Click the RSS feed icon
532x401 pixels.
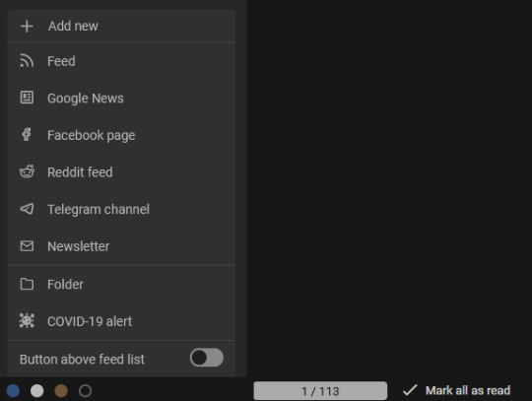[27, 61]
